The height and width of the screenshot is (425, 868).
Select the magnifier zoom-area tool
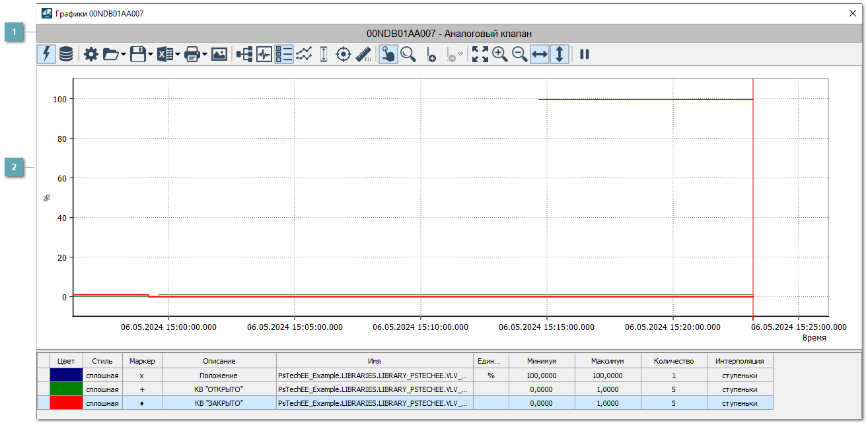(x=408, y=55)
